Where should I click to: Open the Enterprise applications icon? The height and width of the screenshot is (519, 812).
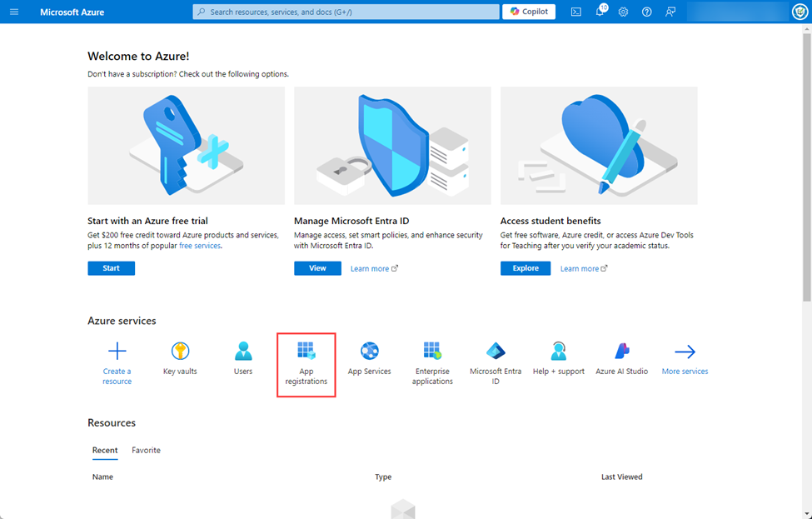click(432, 351)
